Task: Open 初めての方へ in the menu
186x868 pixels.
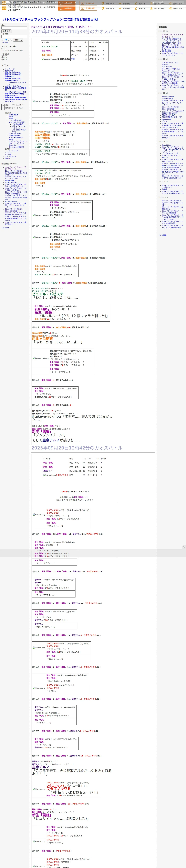Action: click(10, 71)
